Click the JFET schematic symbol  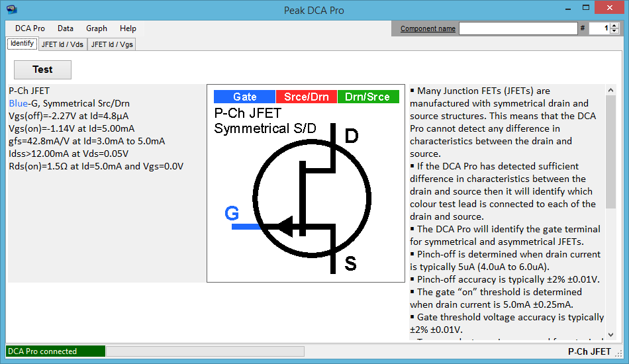pos(312,199)
